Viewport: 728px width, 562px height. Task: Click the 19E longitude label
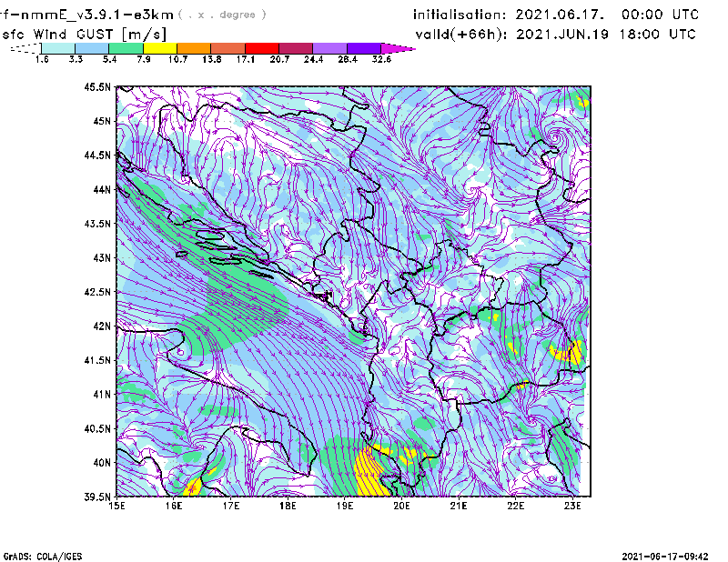pyautogui.click(x=345, y=506)
